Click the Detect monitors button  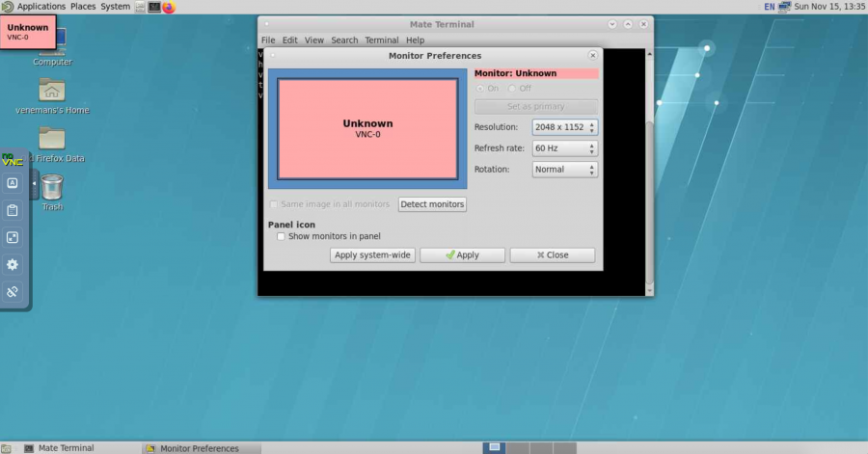tap(432, 204)
